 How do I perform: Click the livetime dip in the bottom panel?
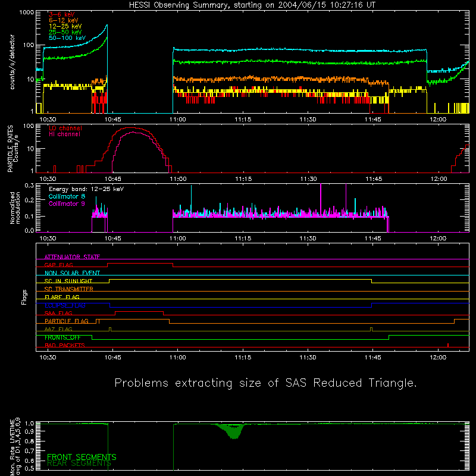(234, 432)
